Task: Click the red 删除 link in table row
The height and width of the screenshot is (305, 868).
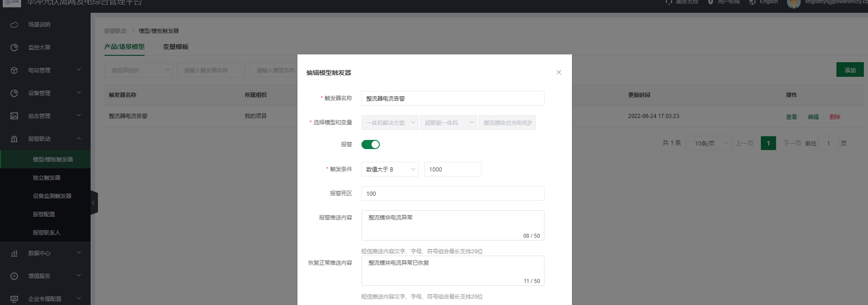Action: coord(835,117)
